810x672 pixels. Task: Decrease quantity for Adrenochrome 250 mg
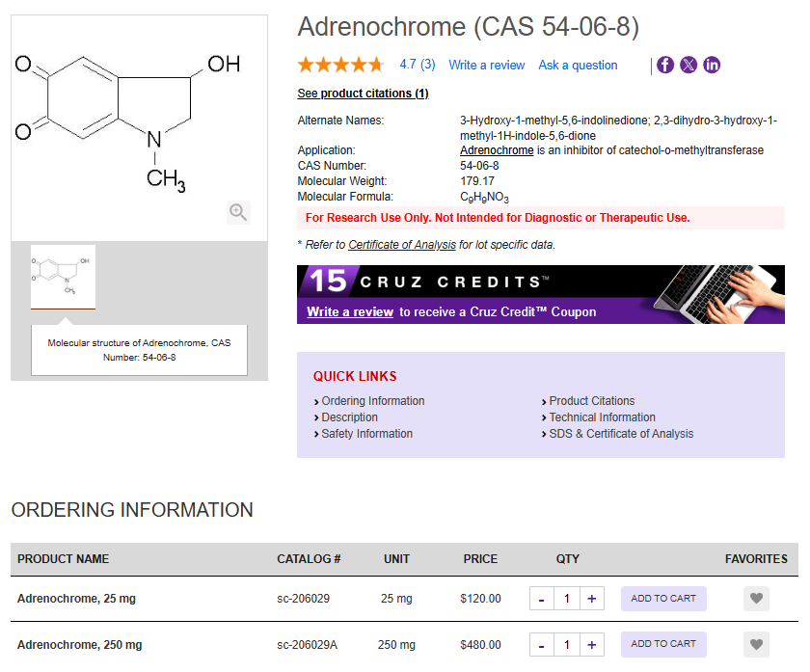[x=541, y=645]
